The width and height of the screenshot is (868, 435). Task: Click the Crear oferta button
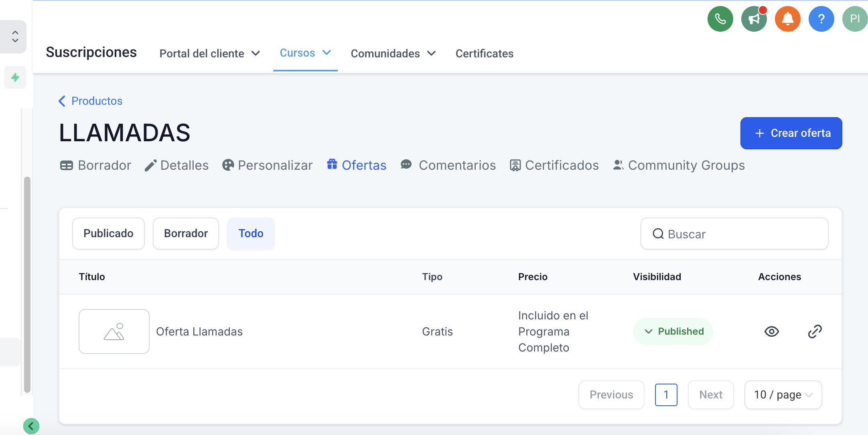791,133
